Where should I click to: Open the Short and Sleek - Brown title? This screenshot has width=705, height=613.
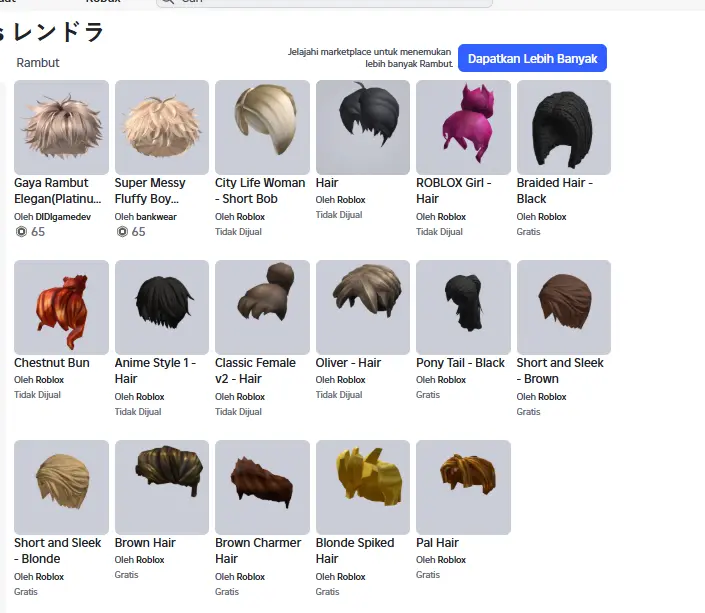560,371
